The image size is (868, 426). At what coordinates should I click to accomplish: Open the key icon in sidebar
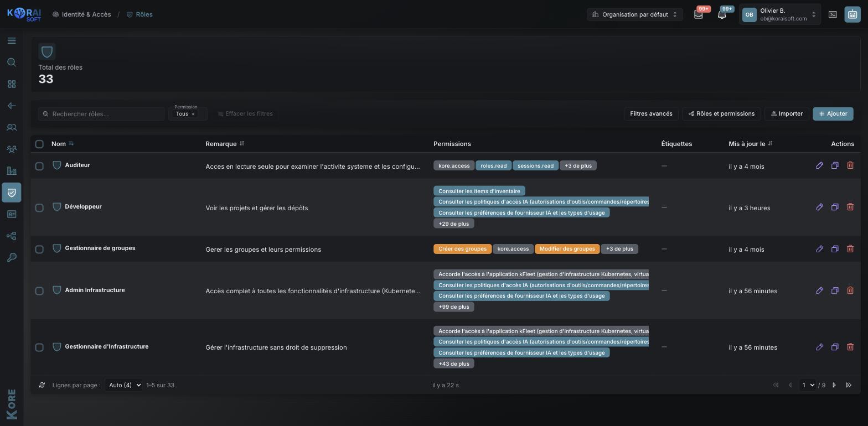coord(12,257)
